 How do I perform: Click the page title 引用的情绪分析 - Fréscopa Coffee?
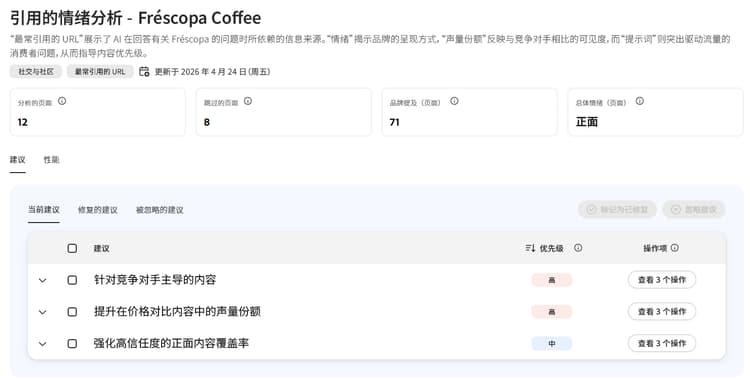(x=135, y=18)
